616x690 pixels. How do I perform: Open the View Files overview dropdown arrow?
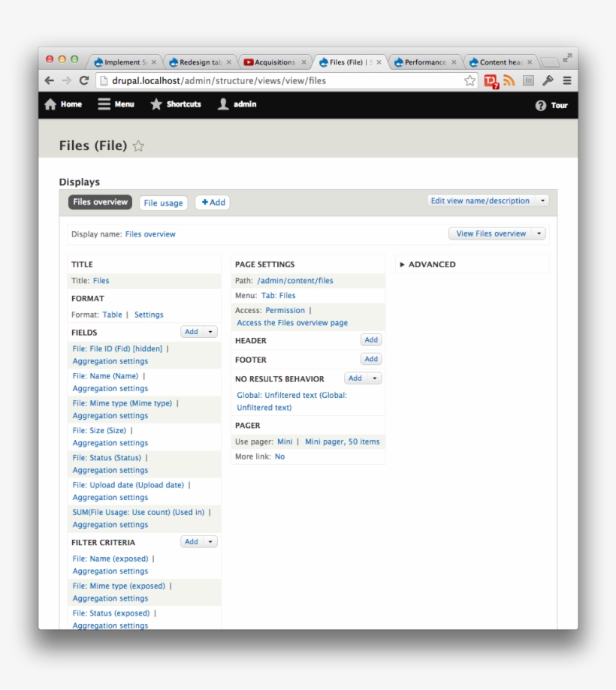(x=539, y=234)
